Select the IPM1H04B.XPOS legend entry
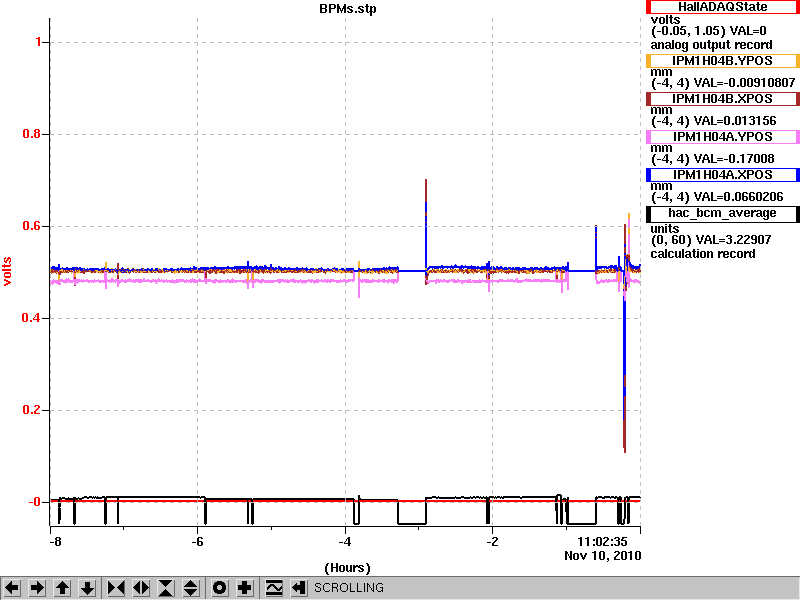 coord(722,99)
